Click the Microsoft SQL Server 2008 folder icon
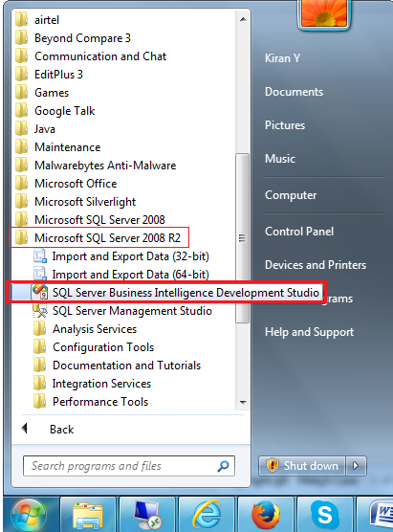 pos(22,219)
